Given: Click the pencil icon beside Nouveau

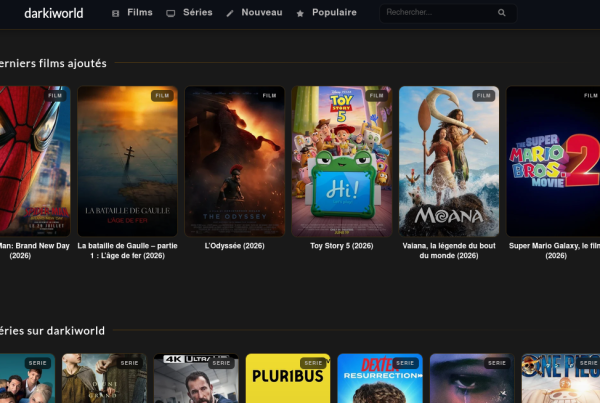Looking at the screenshot, I should point(230,13).
